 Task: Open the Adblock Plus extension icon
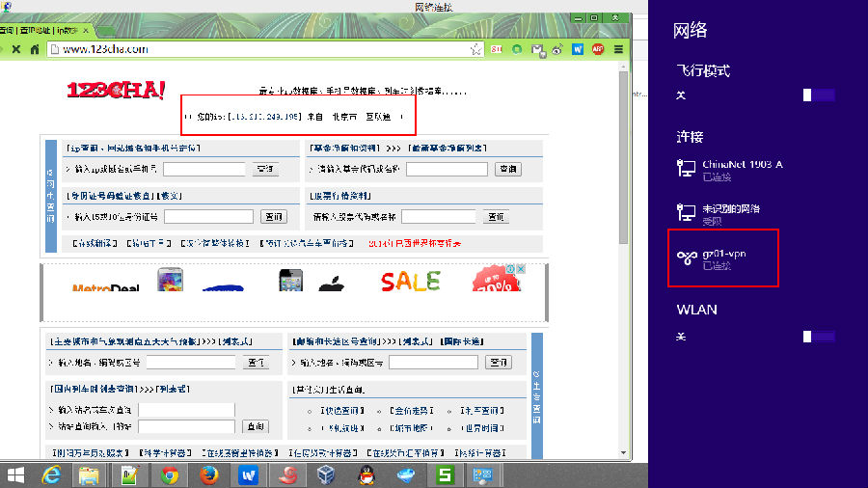pos(598,49)
